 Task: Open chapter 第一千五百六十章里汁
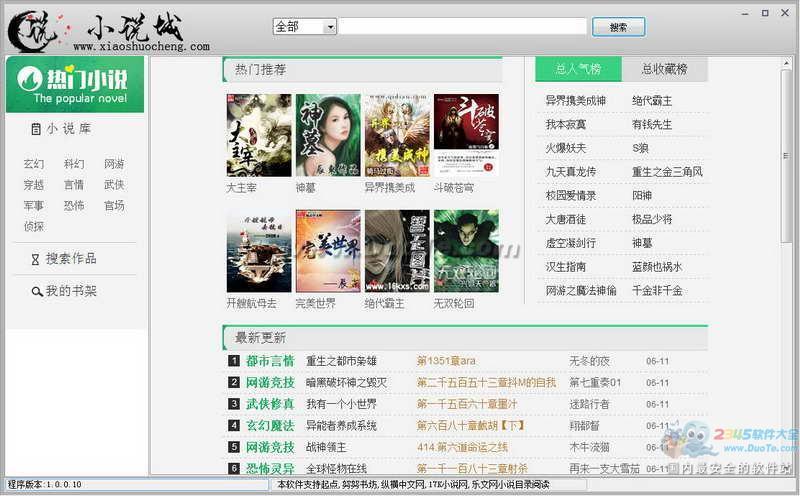(x=467, y=404)
